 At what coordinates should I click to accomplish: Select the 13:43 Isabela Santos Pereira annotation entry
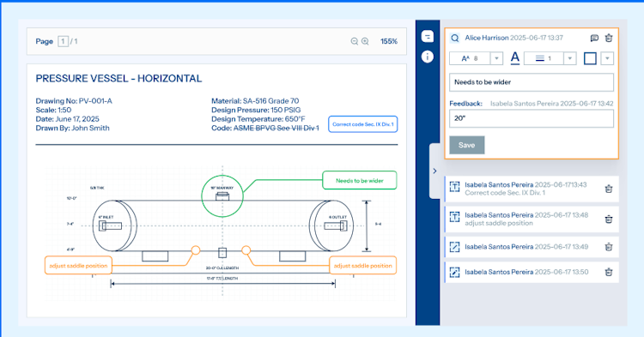click(x=532, y=189)
